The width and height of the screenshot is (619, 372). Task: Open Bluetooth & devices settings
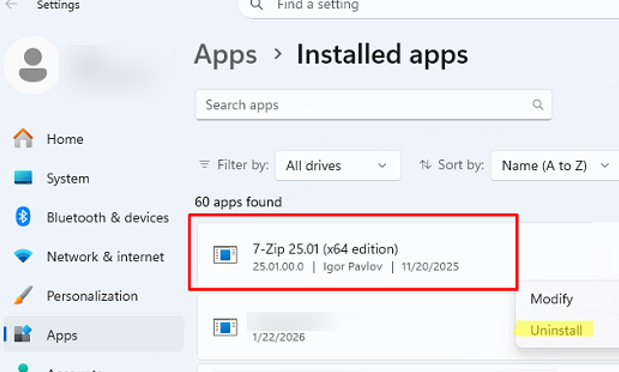(94, 217)
